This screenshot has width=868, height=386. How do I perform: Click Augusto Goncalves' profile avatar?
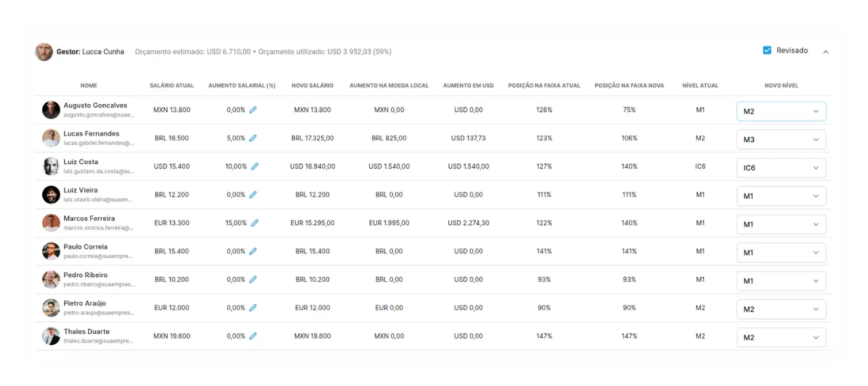pyautogui.click(x=51, y=110)
